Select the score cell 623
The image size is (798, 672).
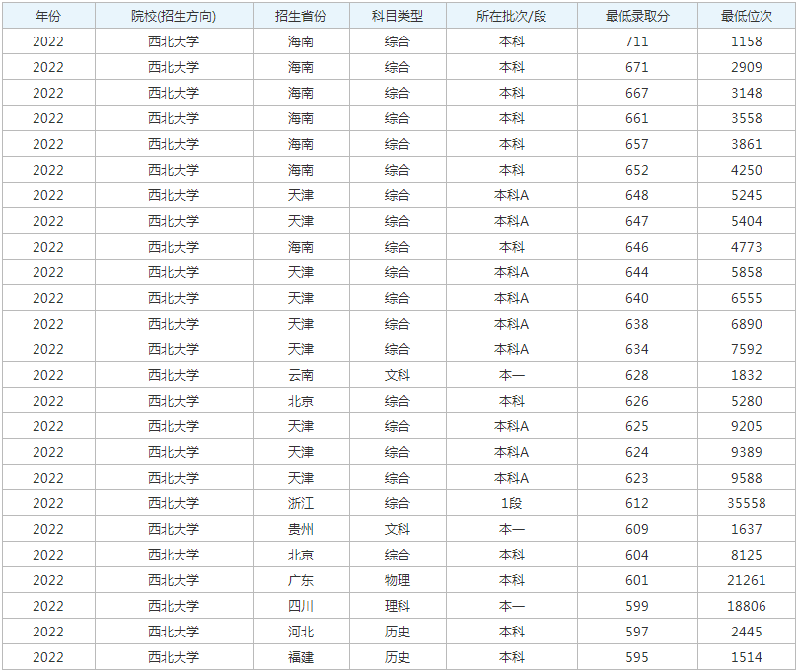click(637, 478)
